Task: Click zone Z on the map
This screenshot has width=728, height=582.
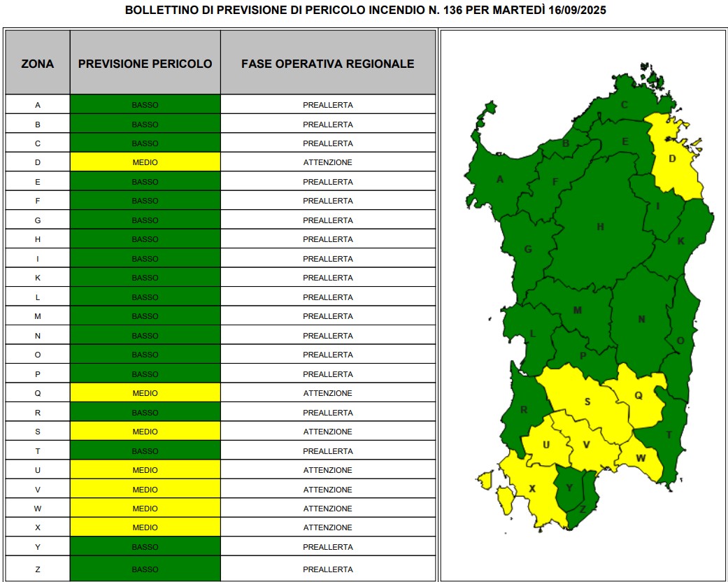Action: pyautogui.click(x=583, y=509)
